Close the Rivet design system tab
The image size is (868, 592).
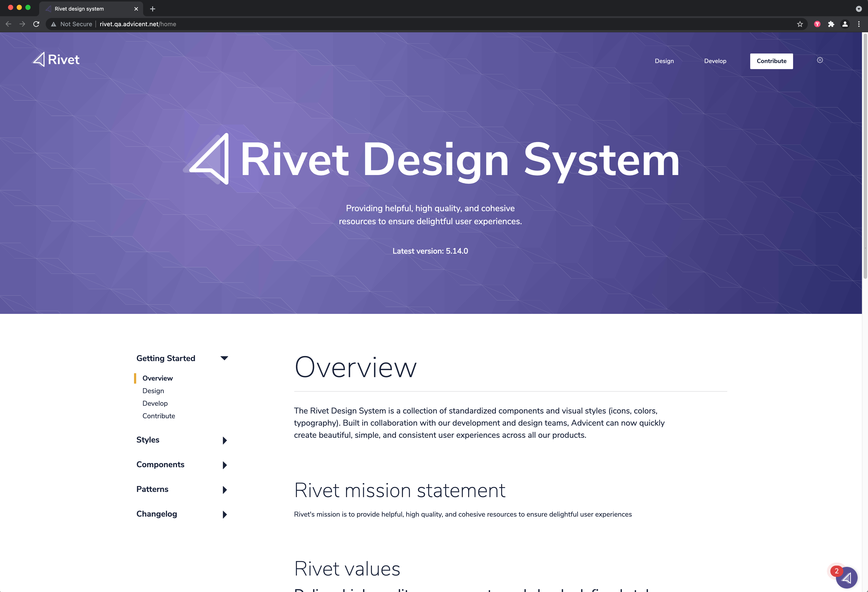pos(136,9)
